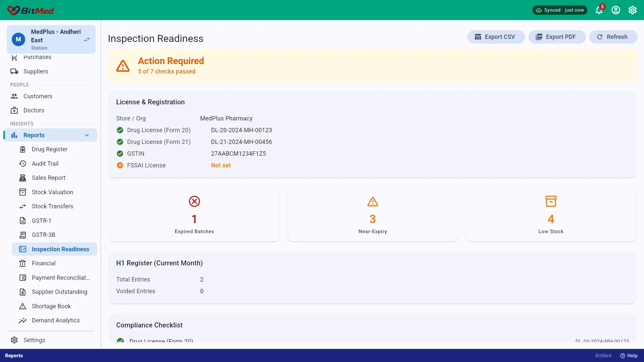The image size is (644, 362).
Task: Click the Supplier Outstanding invoice icon
Action: tap(22, 292)
